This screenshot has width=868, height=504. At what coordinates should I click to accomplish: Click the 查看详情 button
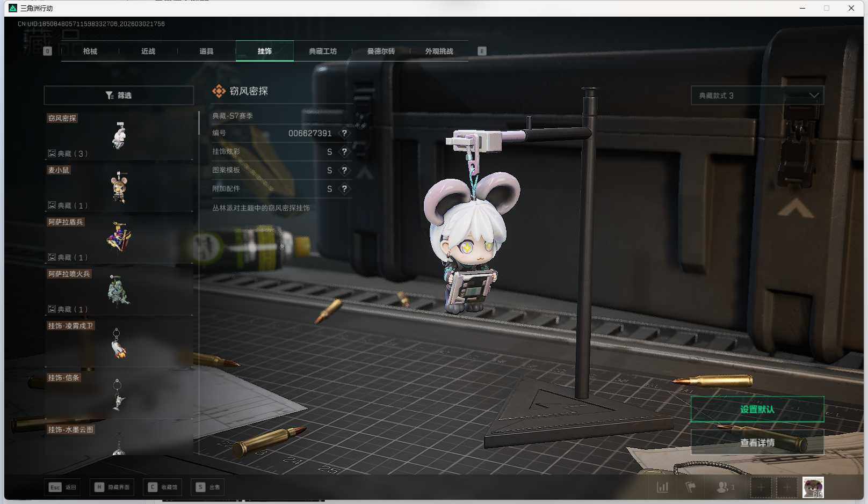757,443
